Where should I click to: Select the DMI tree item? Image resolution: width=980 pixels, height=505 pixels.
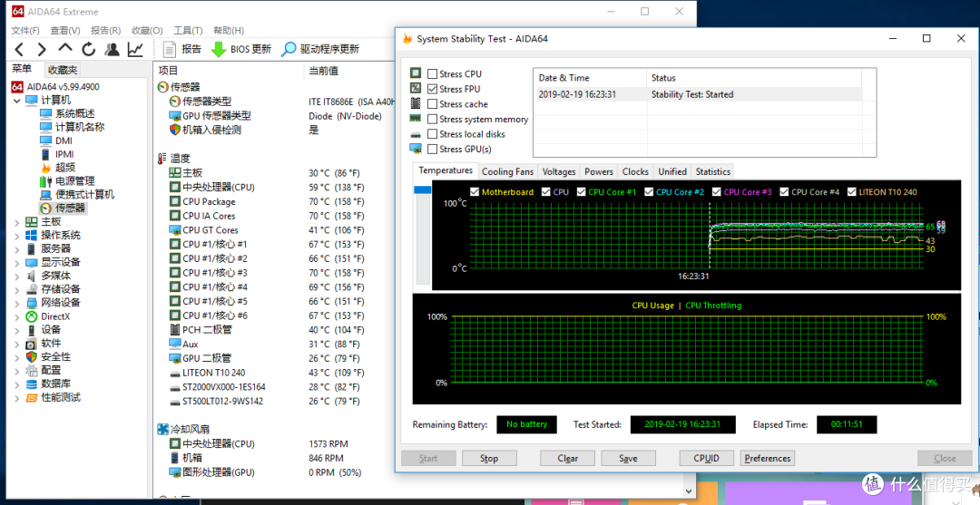coord(56,141)
